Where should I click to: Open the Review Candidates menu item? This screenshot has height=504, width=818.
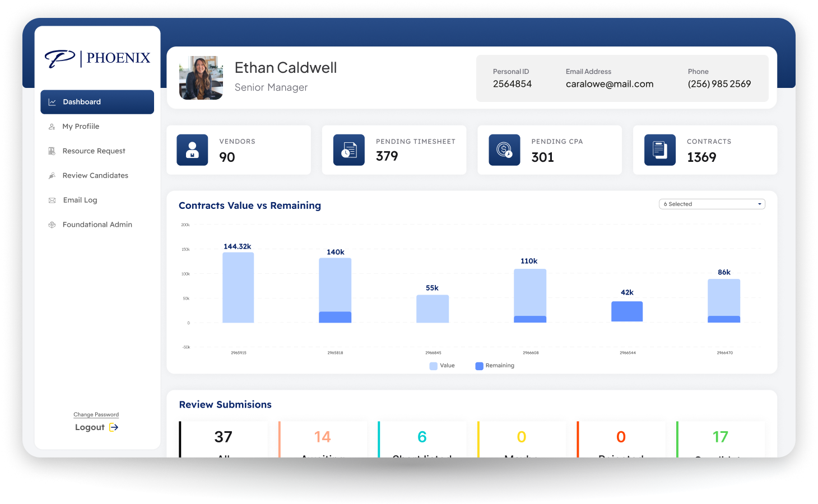coord(95,175)
